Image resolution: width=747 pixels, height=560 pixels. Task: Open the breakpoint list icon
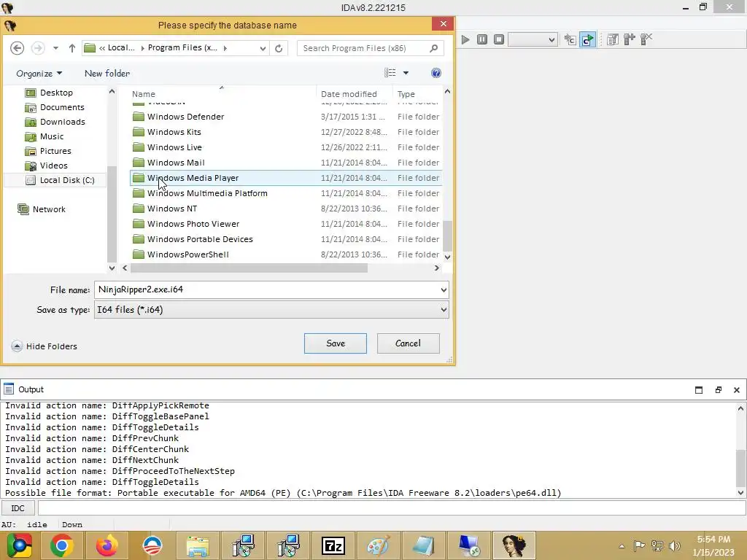[613, 39]
